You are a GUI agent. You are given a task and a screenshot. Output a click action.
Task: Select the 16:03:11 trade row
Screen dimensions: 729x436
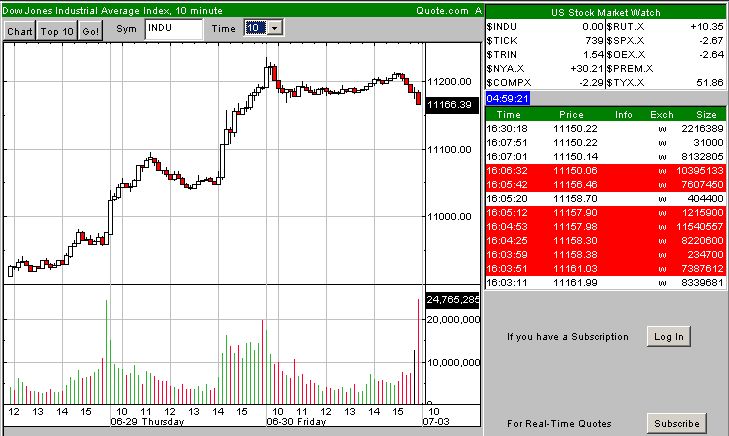605,282
